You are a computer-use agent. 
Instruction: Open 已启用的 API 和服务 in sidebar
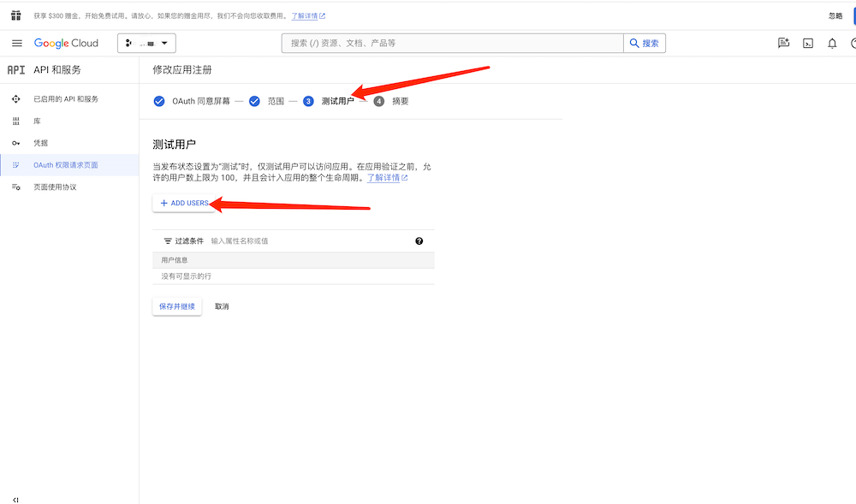click(66, 99)
